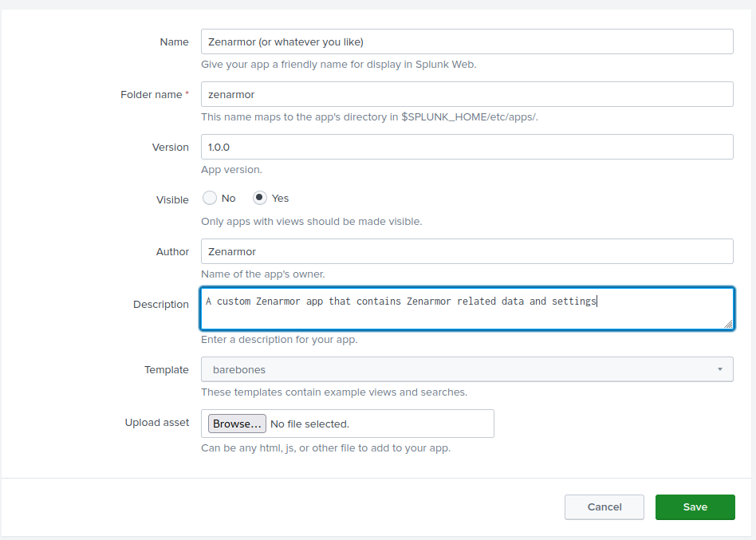Click the 'No file selected.' text
756x540 pixels.
(309, 424)
